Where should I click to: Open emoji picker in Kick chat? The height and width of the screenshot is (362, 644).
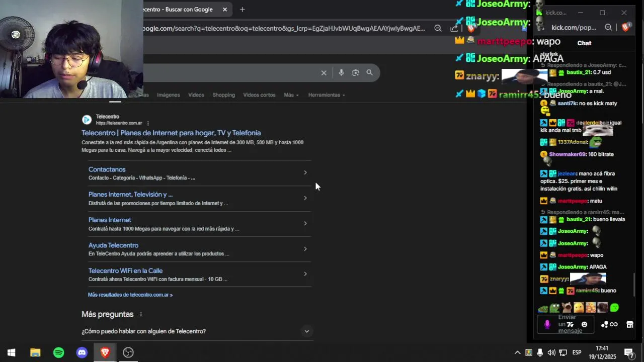[584, 324]
